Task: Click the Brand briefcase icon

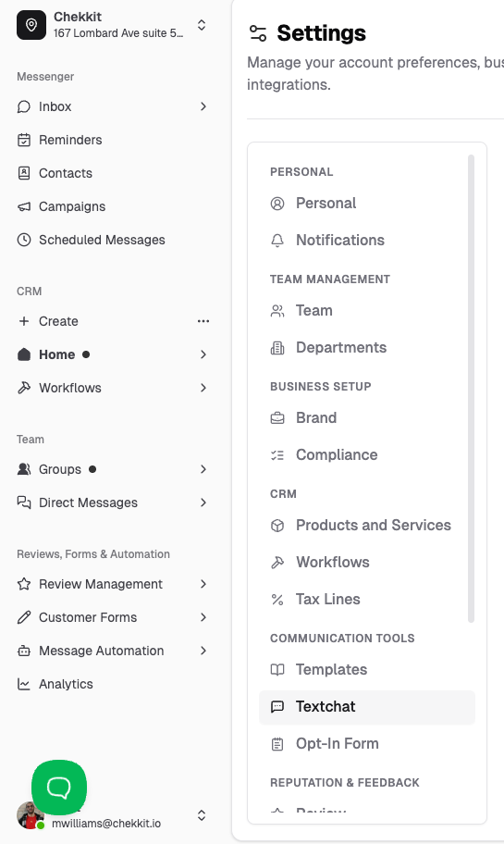Action: (x=277, y=417)
